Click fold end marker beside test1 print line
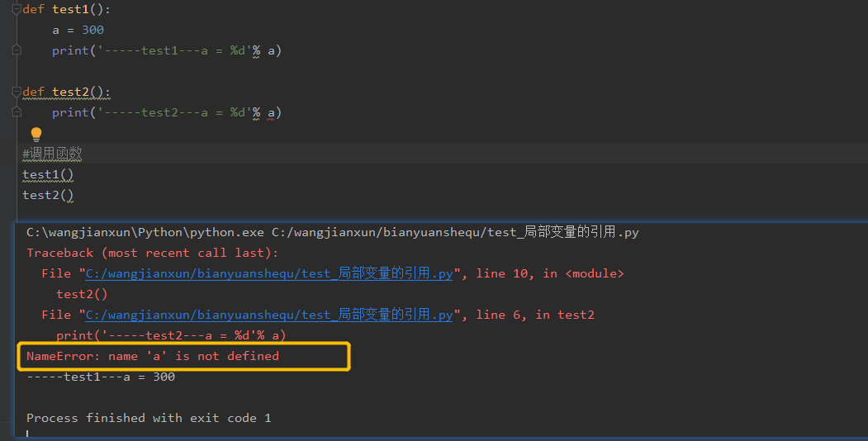 click(x=17, y=50)
